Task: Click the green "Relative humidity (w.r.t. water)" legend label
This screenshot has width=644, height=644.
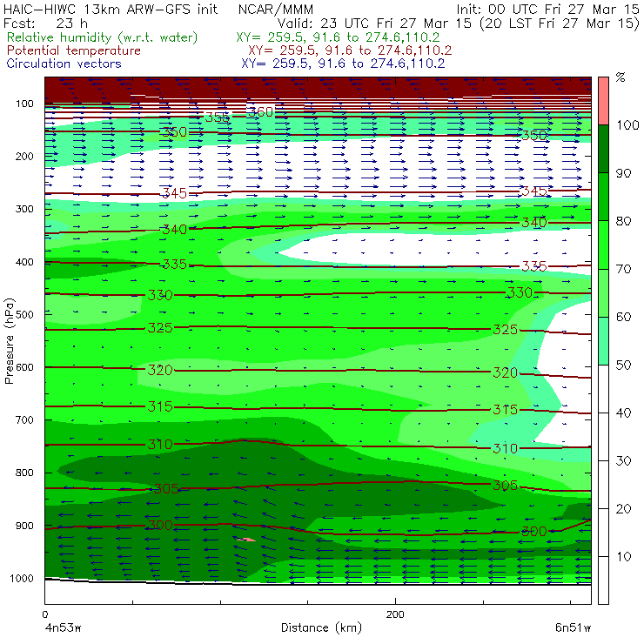Action: coord(103,37)
